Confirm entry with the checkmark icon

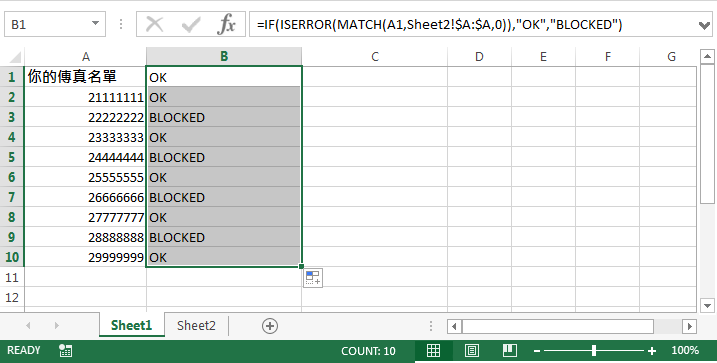coord(191,24)
